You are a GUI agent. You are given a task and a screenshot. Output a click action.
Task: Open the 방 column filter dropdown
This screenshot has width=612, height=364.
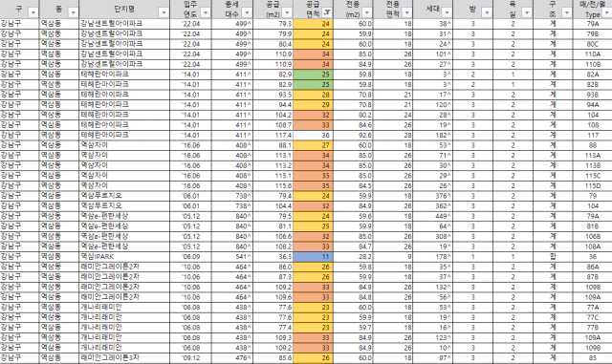(487, 12)
